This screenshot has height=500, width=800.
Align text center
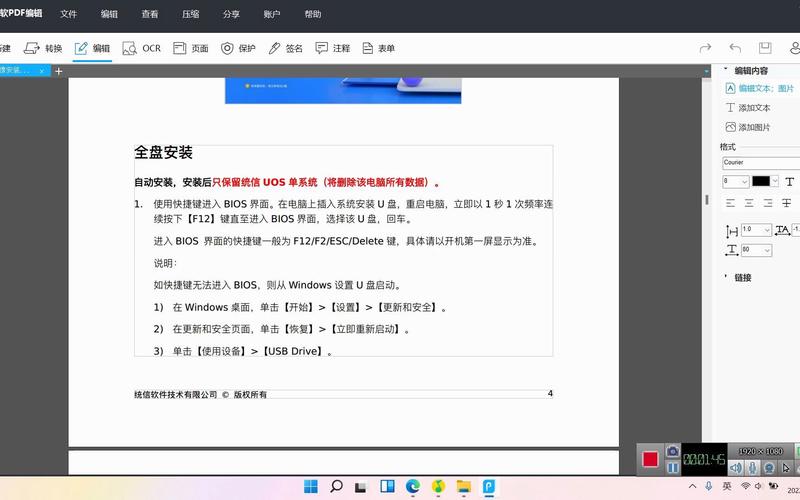[x=749, y=203]
